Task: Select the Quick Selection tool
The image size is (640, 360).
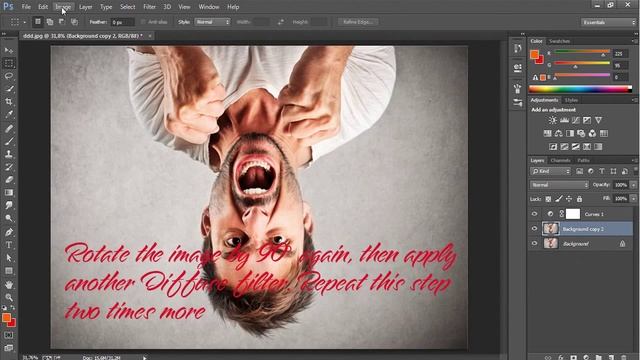Action: (x=9, y=89)
